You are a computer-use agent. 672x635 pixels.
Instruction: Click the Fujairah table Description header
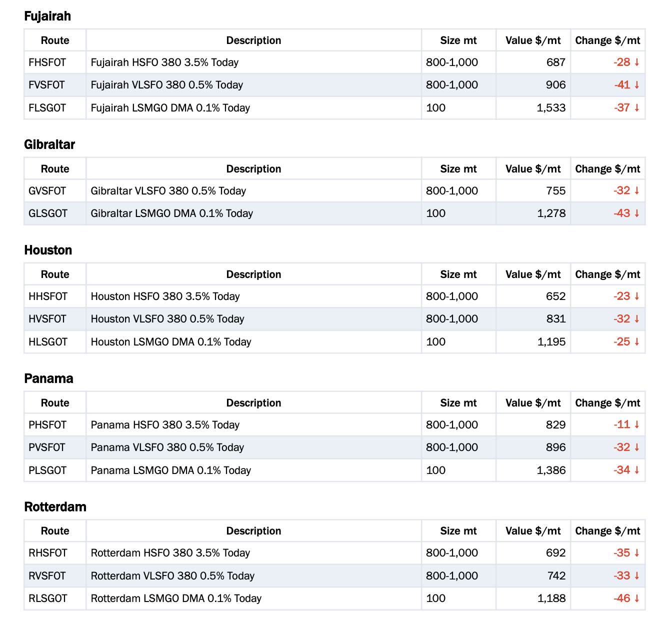[x=253, y=40]
